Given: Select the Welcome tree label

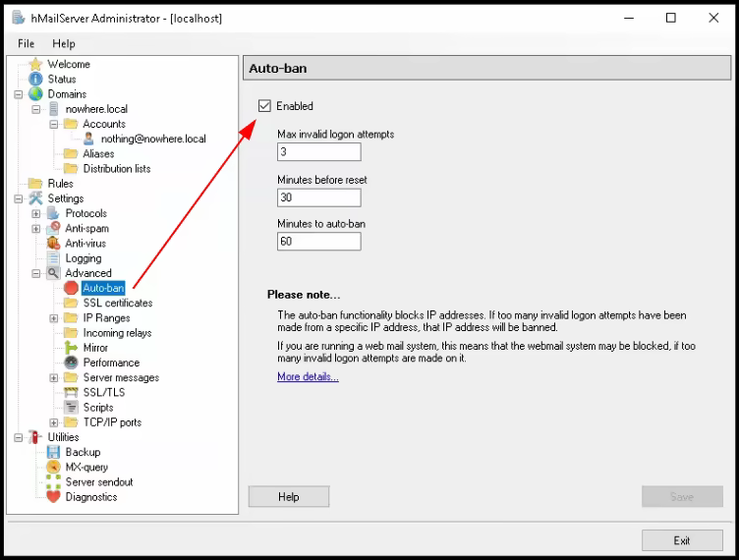Looking at the screenshot, I should pyautogui.click(x=69, y=64).
